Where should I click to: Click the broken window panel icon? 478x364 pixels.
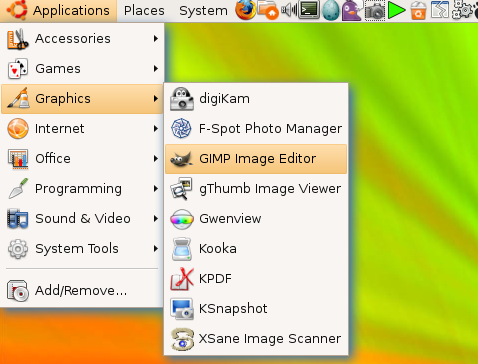[x=440, y=10]
